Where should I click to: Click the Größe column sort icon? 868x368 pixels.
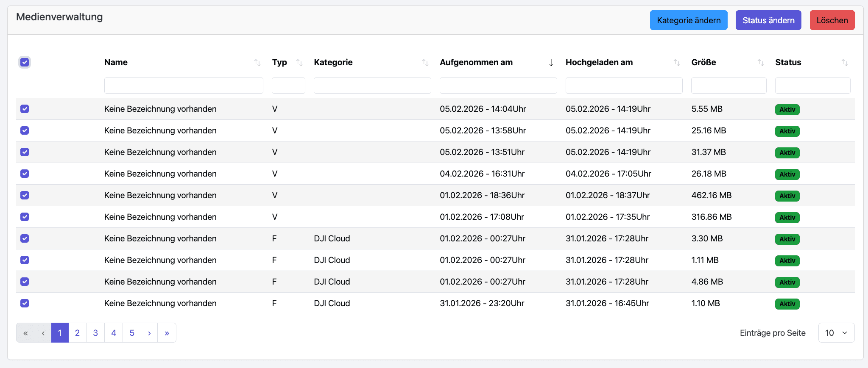pyautogui.click(x=760, y=63)
